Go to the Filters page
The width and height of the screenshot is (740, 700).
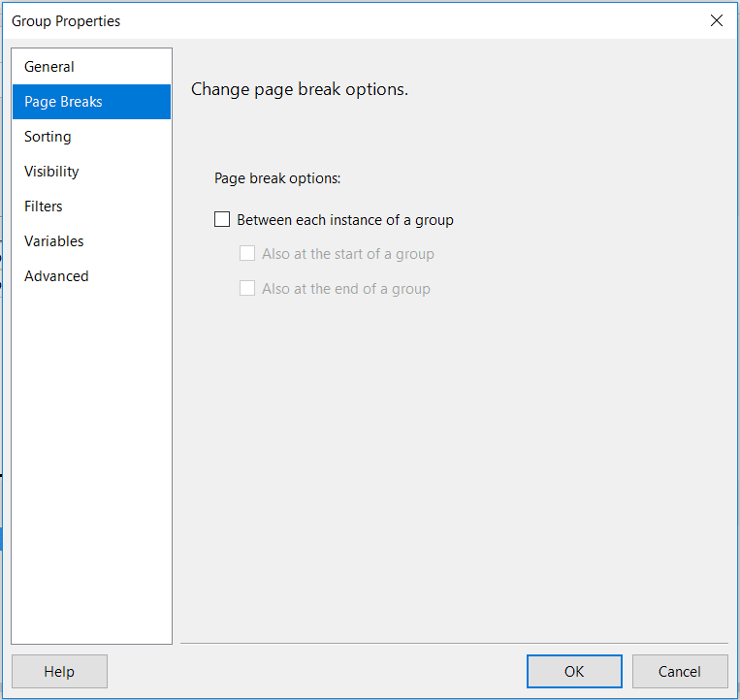tap(91, 207)
